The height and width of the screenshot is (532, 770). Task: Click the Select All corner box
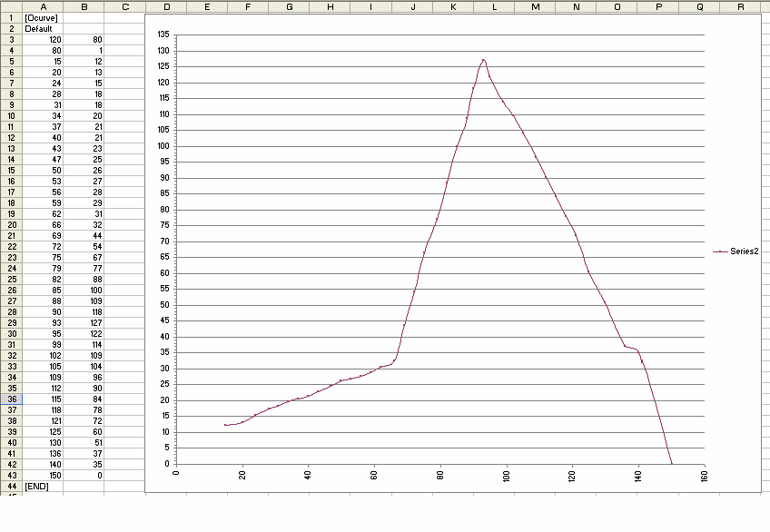(11, 6)
